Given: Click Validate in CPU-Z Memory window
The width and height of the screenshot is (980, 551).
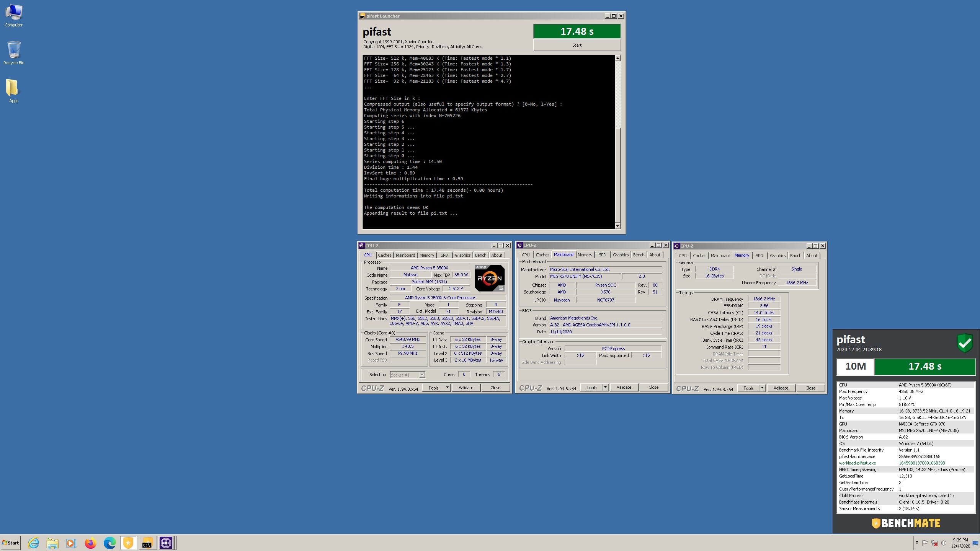Looking at the screenshot, I should coord(781,388).
